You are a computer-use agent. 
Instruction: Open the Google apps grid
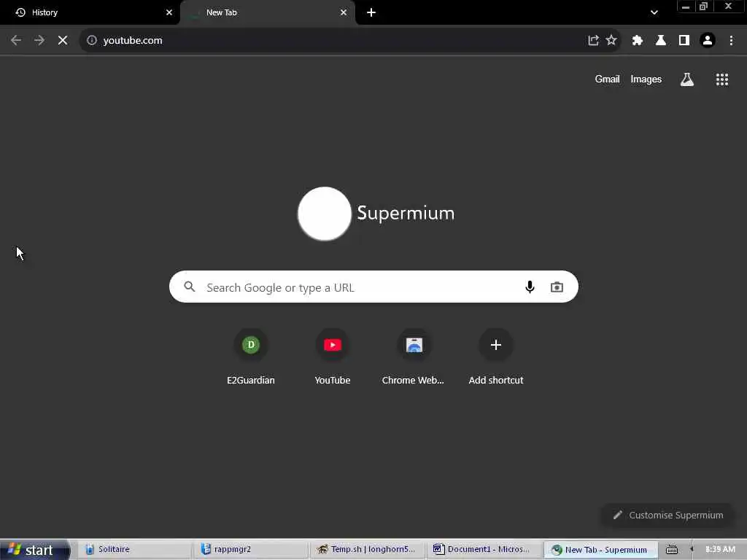pyautogui.click(x=721, y=79)
